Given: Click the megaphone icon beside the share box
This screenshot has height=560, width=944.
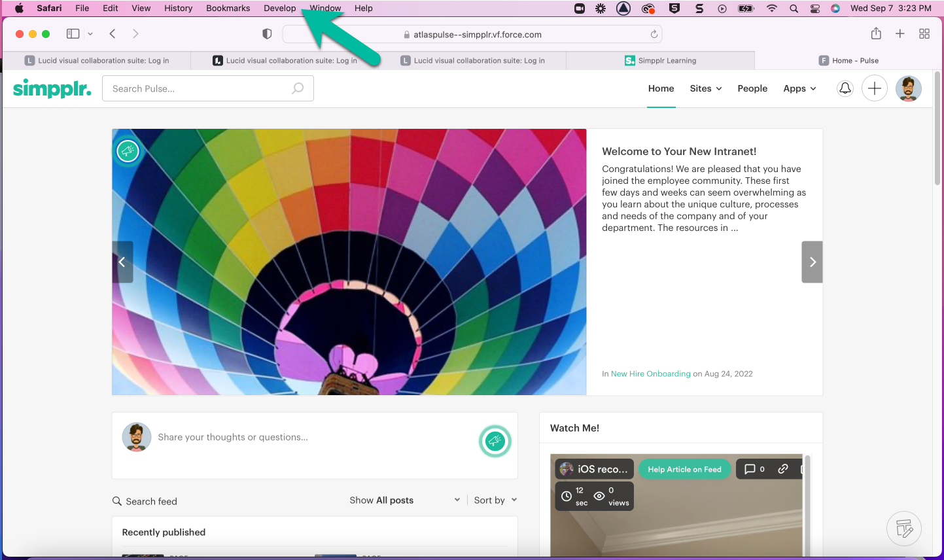Looking at the screenshot, I should [495, 441].
